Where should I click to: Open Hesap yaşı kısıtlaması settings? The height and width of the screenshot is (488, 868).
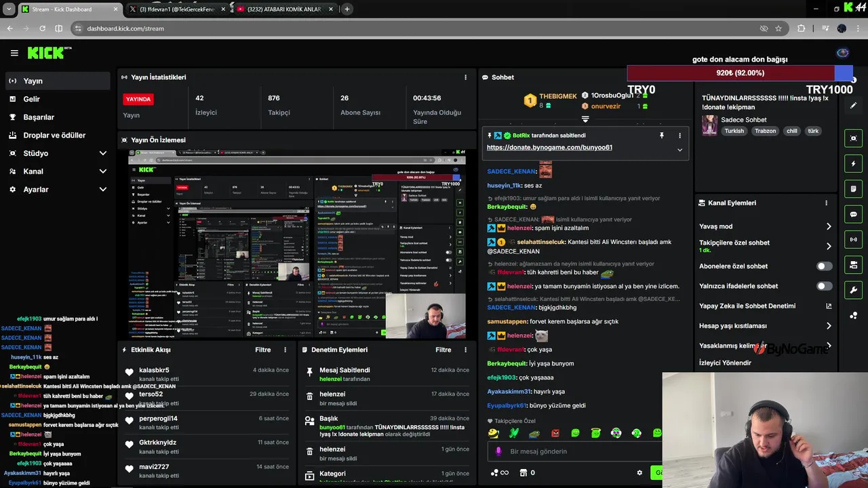[765, 325]
